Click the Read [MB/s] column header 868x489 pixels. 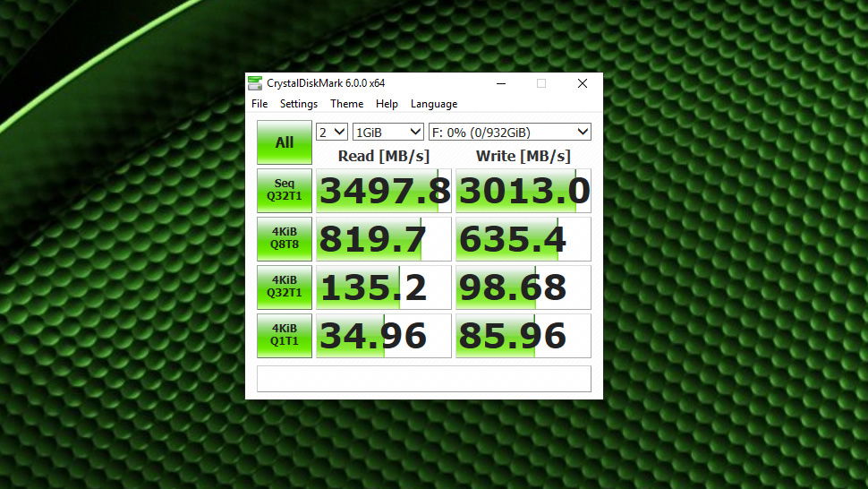coord(384,156)
